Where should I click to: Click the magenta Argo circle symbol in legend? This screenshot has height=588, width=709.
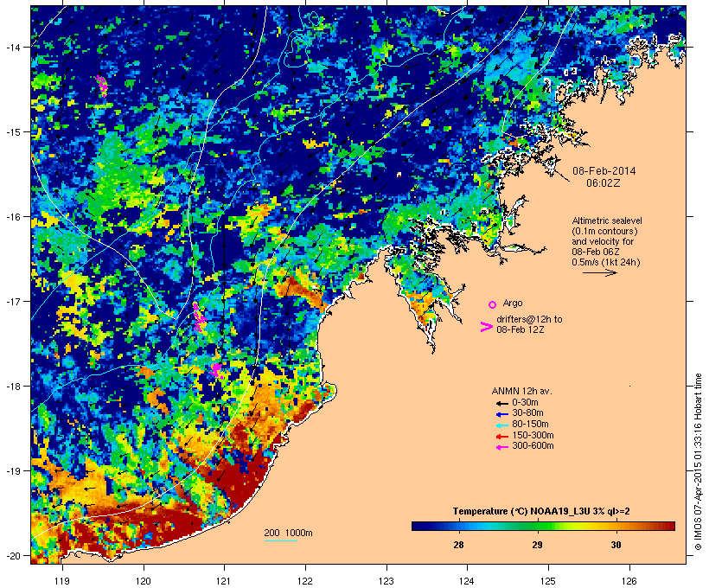(x=493, y=304)
